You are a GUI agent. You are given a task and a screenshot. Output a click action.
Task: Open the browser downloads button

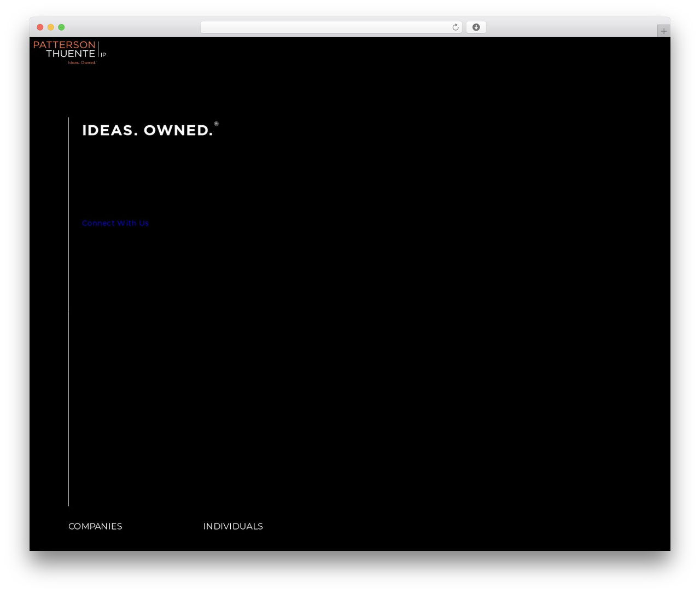tap(476, 27)
